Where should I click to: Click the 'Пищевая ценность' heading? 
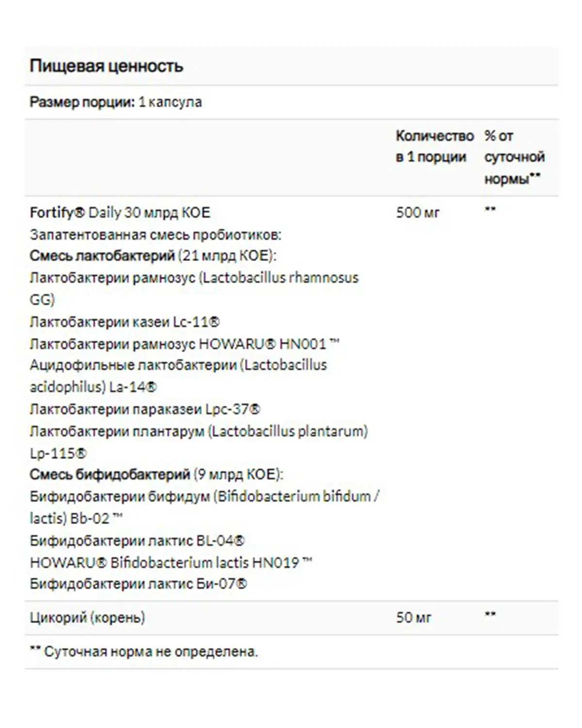pos(106,66)
